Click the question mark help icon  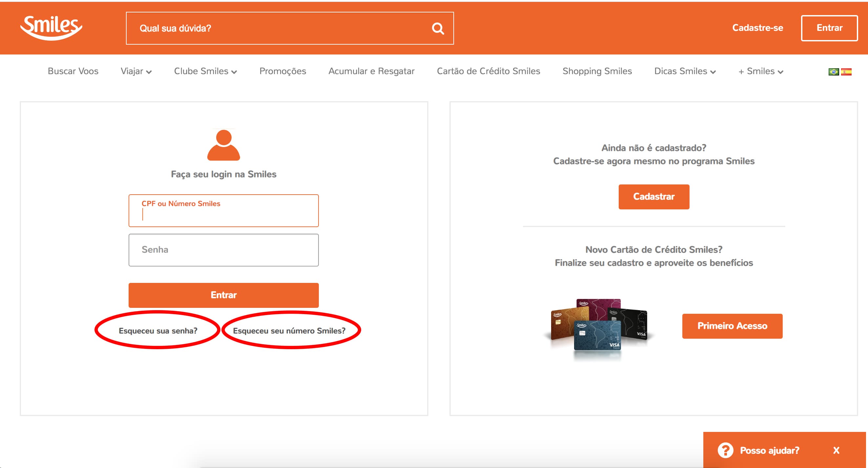(725, 450)
